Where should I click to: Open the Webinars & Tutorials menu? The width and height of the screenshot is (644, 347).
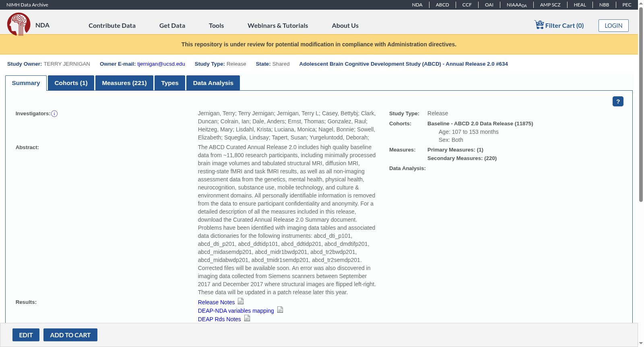tap(278, 25)
